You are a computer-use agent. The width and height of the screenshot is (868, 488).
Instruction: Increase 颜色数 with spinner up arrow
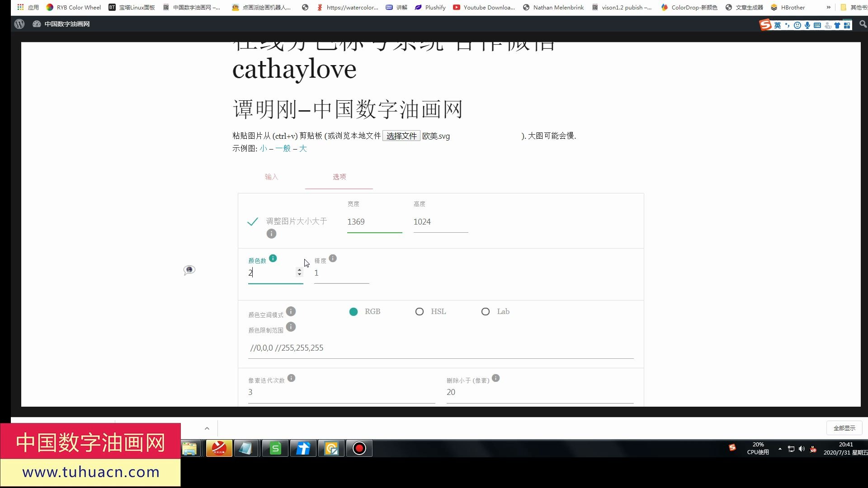(x=299, y=270)
